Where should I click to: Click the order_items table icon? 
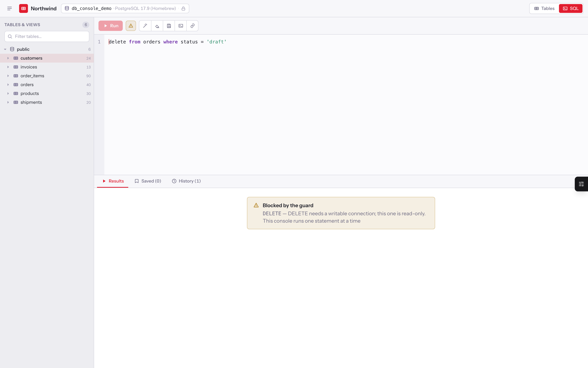tap(16, 76)
